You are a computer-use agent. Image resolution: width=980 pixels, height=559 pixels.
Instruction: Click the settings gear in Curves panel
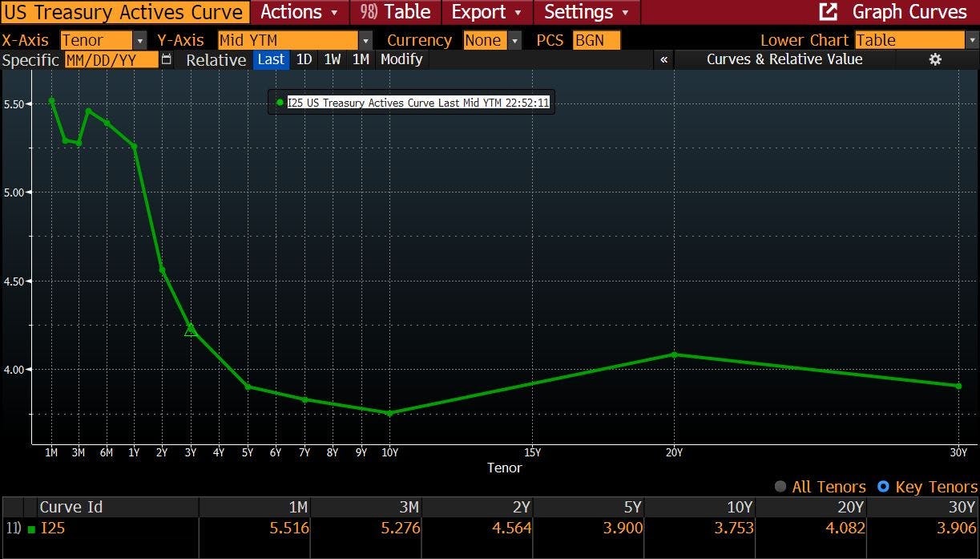click(x=935, y=59)
